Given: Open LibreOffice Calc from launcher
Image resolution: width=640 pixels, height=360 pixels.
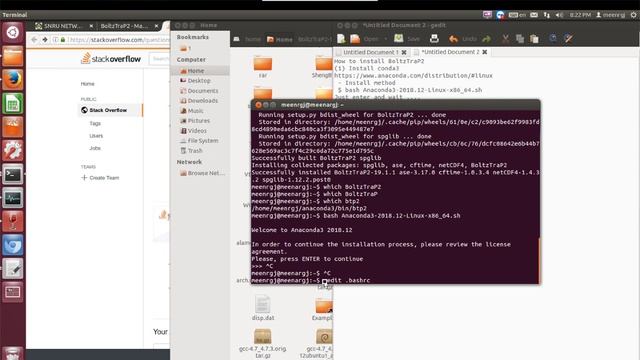Looking at the screenshot, I should [13, 103].
